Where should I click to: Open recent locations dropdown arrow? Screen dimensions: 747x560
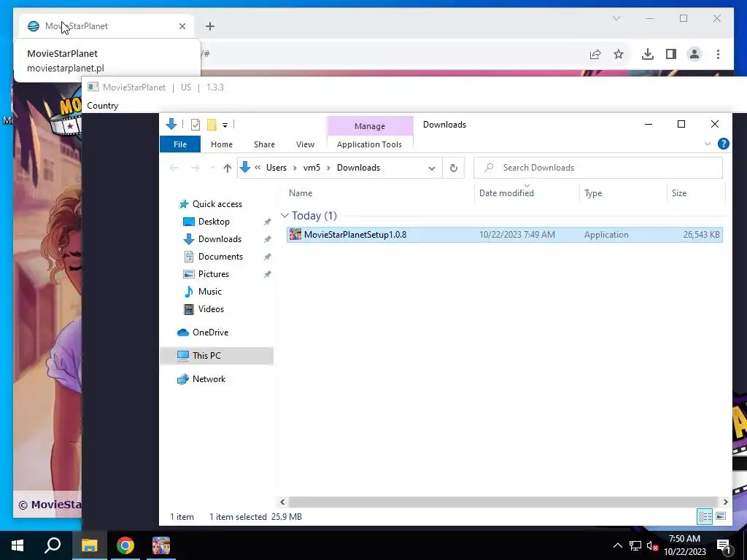coord(212,168)
